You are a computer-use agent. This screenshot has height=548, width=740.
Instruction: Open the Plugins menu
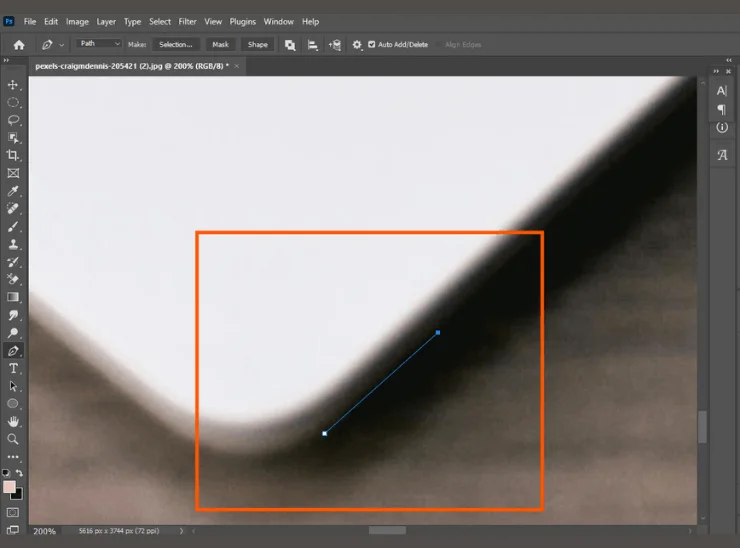243,22
